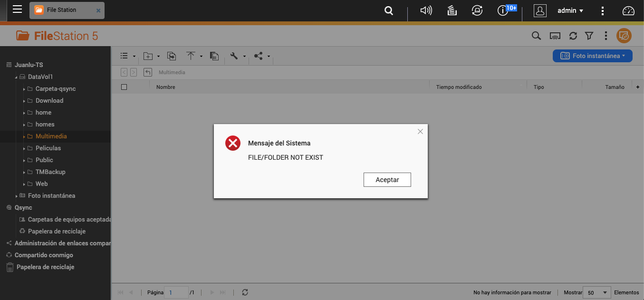The width and height of the screenshot is (644, 300).
Task: Toggle the select-all checkbox in file list header
Action: point(124,87)
